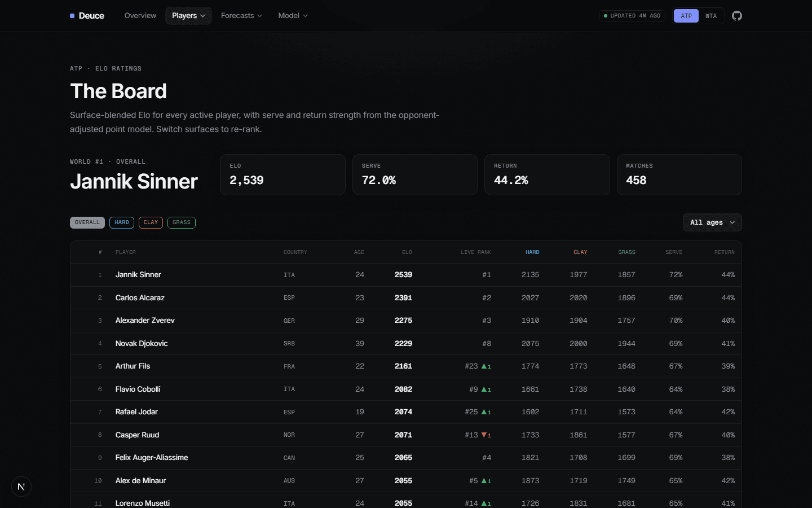The height and width of the screenshot is (508, 812).
Task: Click grass Elo 1944 in Djokovic row
Action: (x=626, y=343)
